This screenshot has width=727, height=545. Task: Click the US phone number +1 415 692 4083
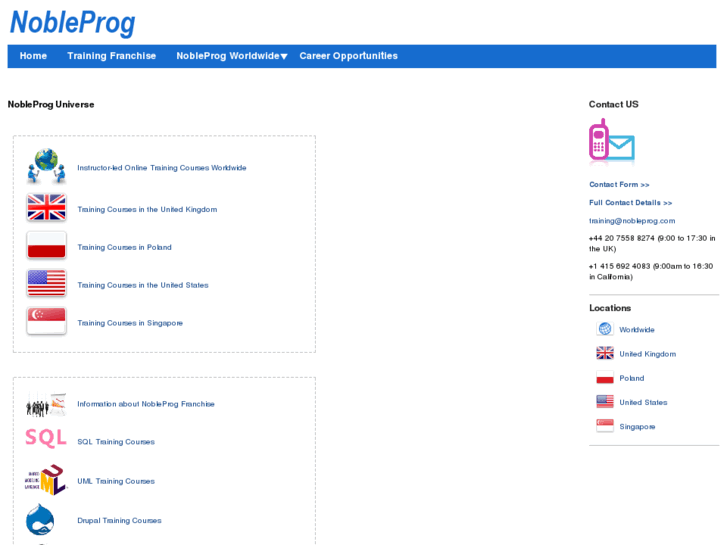click(619, 266)
